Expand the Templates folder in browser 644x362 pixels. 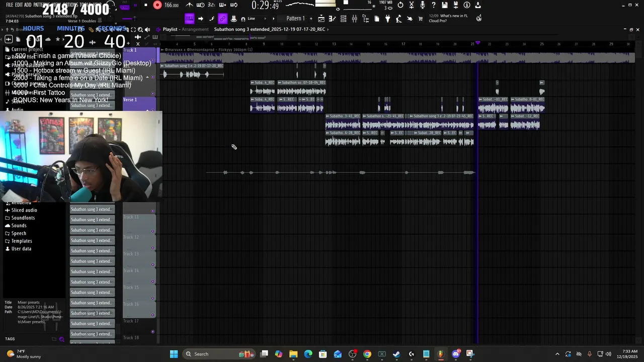[x=22, y=241]
